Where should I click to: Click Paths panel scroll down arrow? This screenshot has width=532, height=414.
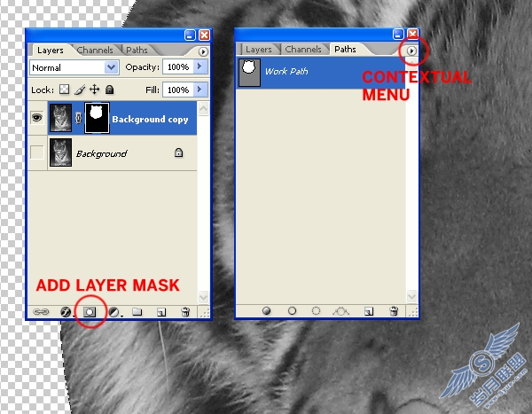click(x=411, y=296)
